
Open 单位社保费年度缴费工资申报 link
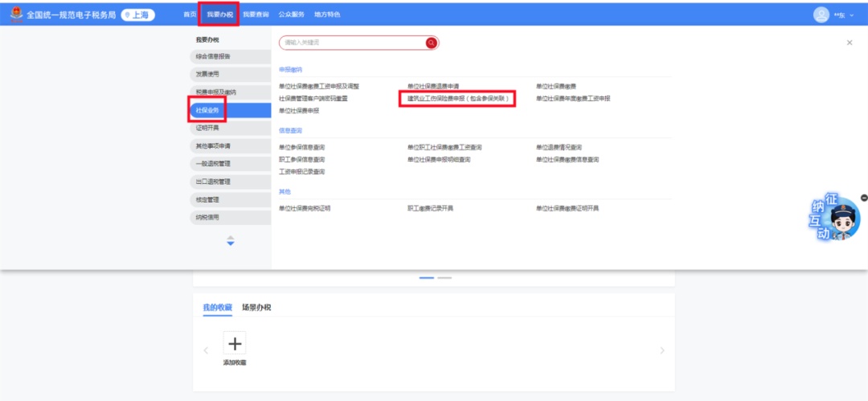(573, 99)
